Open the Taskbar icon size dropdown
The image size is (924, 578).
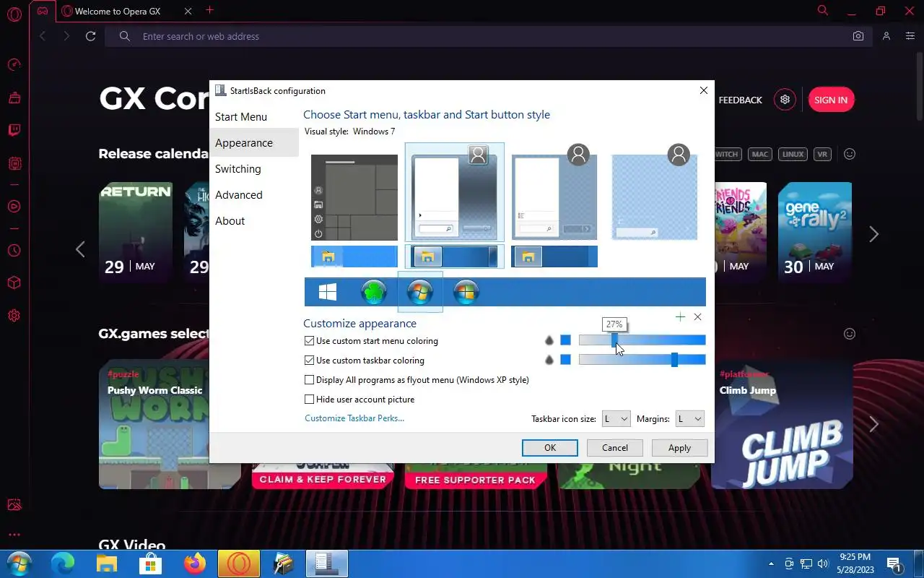tap(616, 419)
